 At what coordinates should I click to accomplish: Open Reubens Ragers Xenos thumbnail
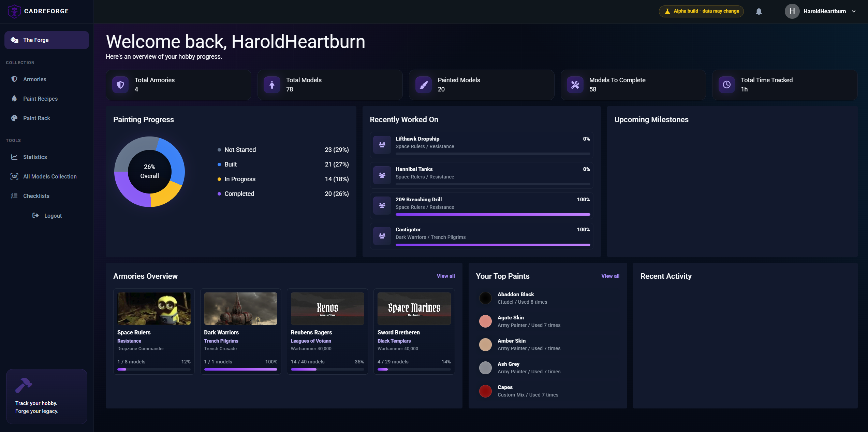point(327,308)
